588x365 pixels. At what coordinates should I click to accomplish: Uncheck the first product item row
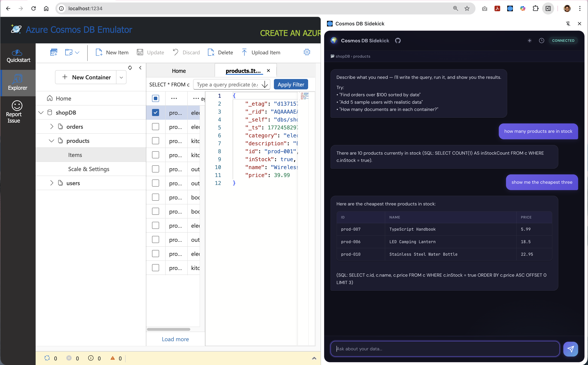(x=156, y=112)
